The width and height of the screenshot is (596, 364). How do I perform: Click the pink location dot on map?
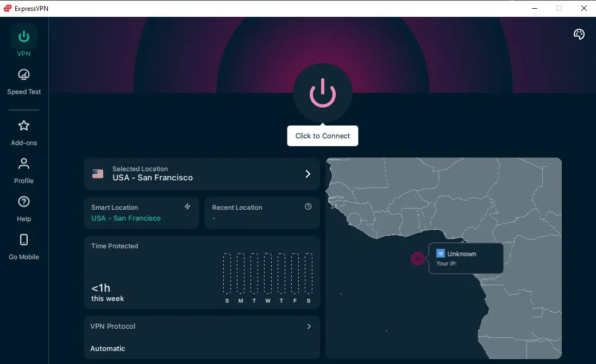click(417, 259)
